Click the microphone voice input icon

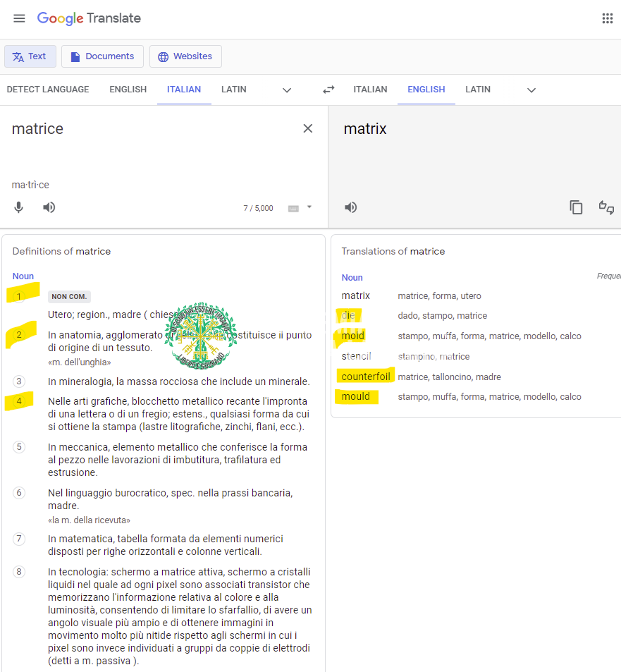click(19, 207)
